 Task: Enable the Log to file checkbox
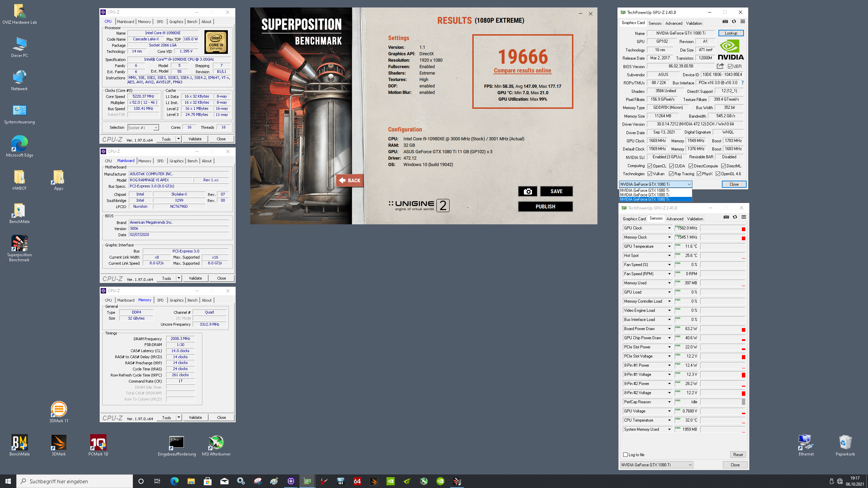[x=626, y=455]
